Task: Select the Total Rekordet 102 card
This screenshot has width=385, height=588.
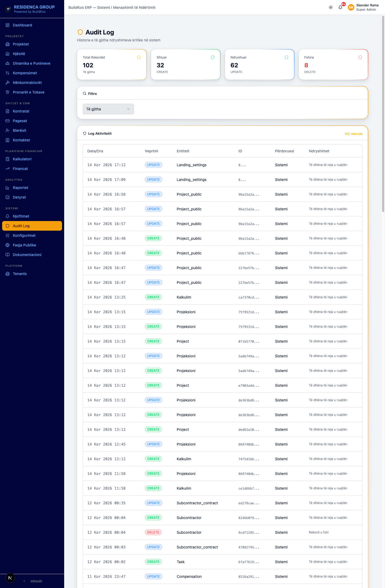Action: tap(112, 64)
